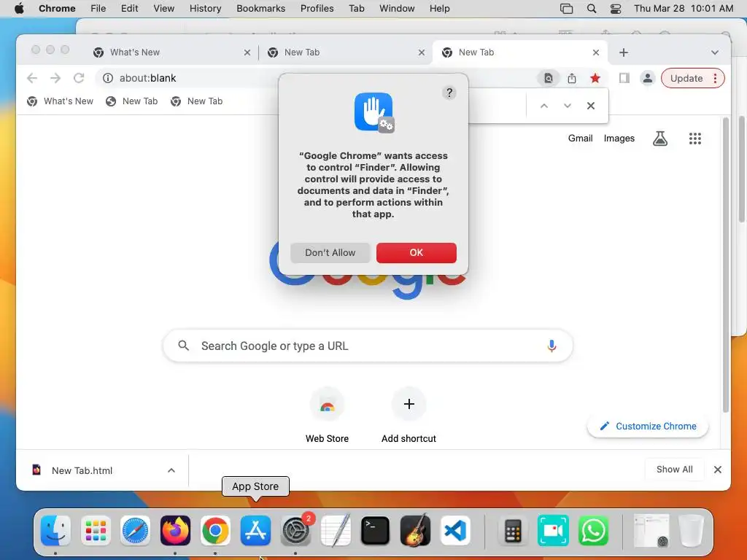The image size is (747, 560).
Task: Close the find bar
Action: (x=590, y=106)
